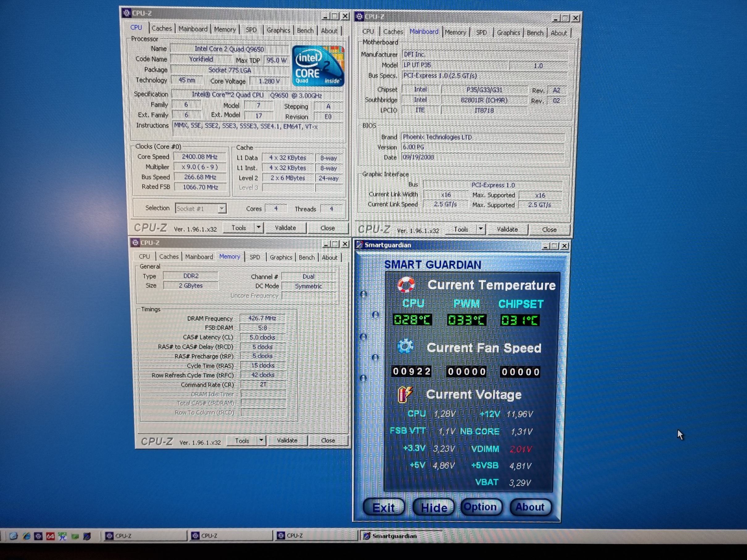Select Caches tab in Mainboard window
Screen dimensions: 747x560
point(393,31)
